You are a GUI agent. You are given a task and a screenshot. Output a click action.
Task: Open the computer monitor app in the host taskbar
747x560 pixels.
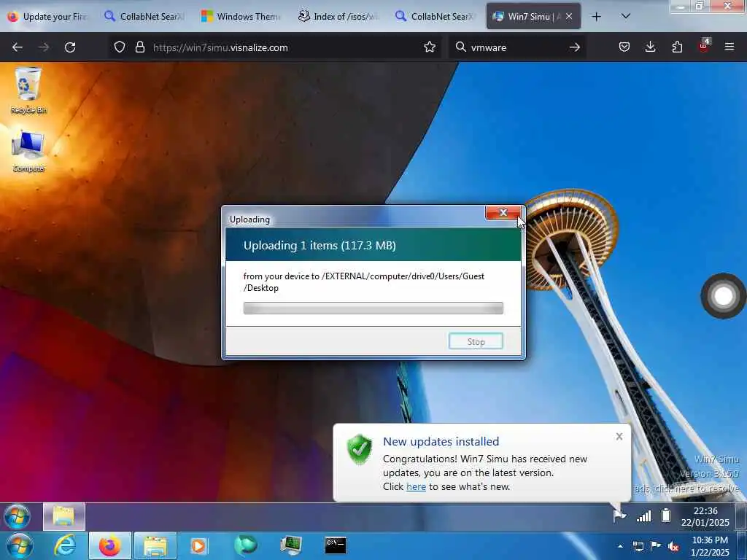coord(290,545)
